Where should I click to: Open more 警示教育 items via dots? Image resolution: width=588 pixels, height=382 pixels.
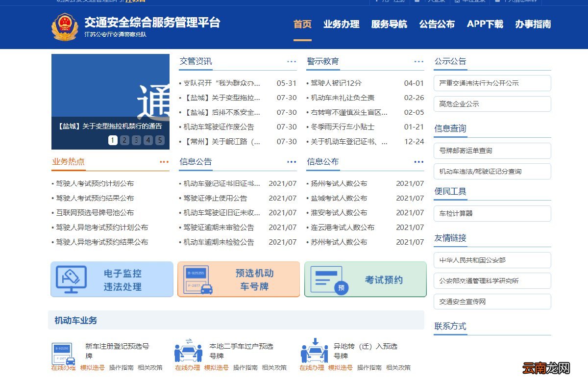(x=419, y=62)
